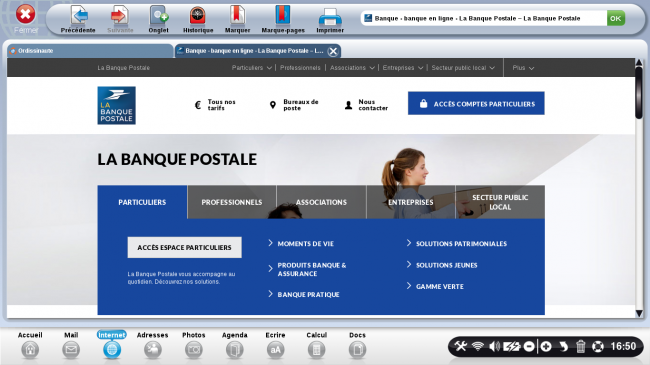Click Accès comptes particuliers button
650x365 pixels.
coord(476,103)
